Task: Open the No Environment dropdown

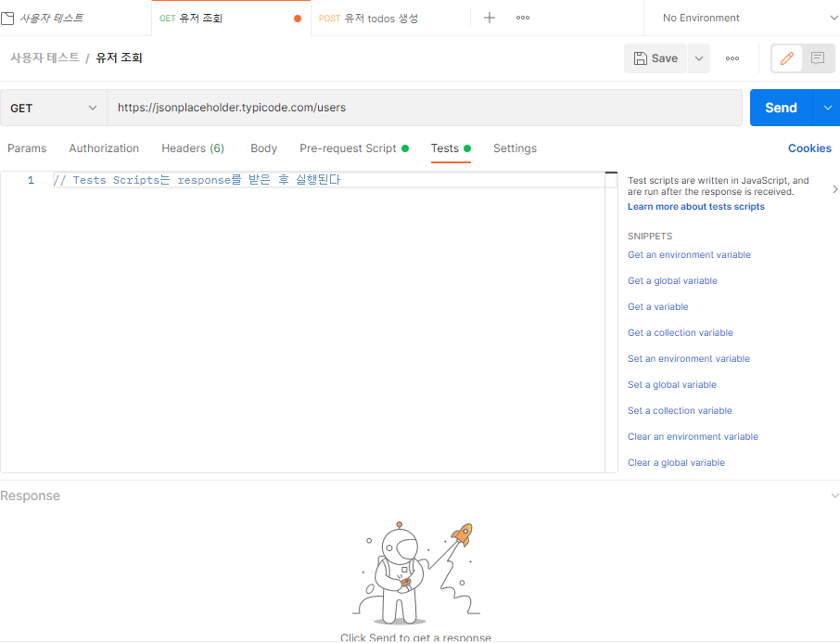Action: point(742,17)
